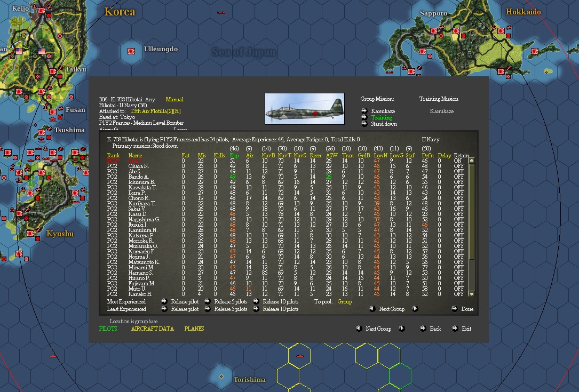Sort pilots by Exp column header

click(234, 155)
